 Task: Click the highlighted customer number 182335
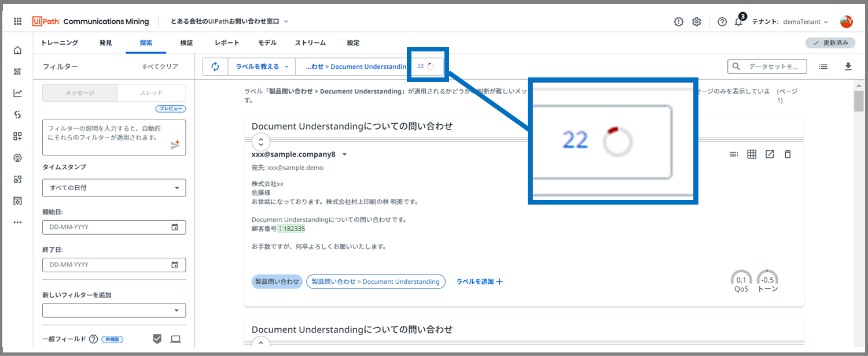pyautogui.click(x=292, y=229)
